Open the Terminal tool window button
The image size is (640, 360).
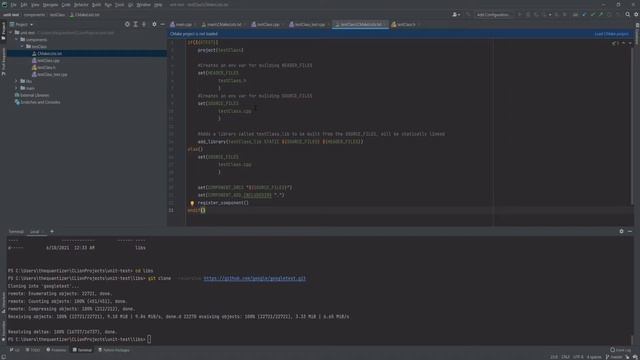pos(82,350)
